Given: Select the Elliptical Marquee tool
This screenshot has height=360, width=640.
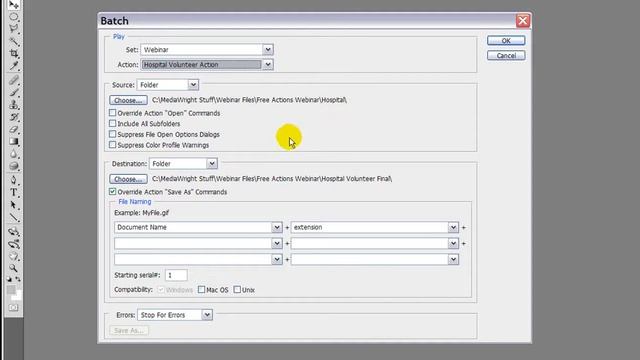Looking at the screenshot, I should tap(14, 17).
